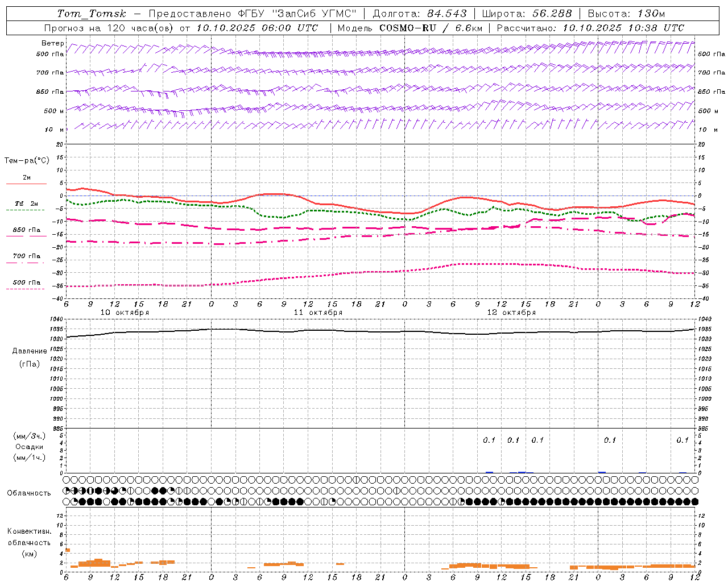
Task: Click the 850 гПа entry in temperature legend
Action: (x=26, y=230)
